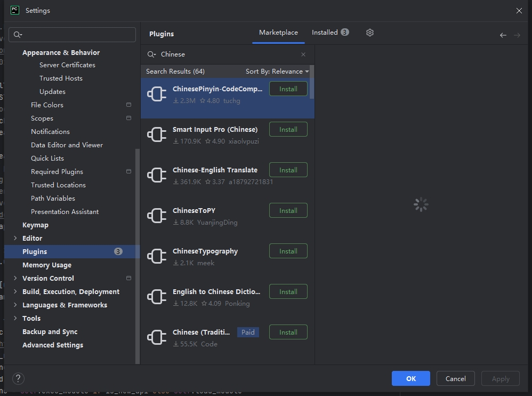This screenshot has height=396, width=532.
Task: Install the ChineseToPY plugin
Action: 288,211
